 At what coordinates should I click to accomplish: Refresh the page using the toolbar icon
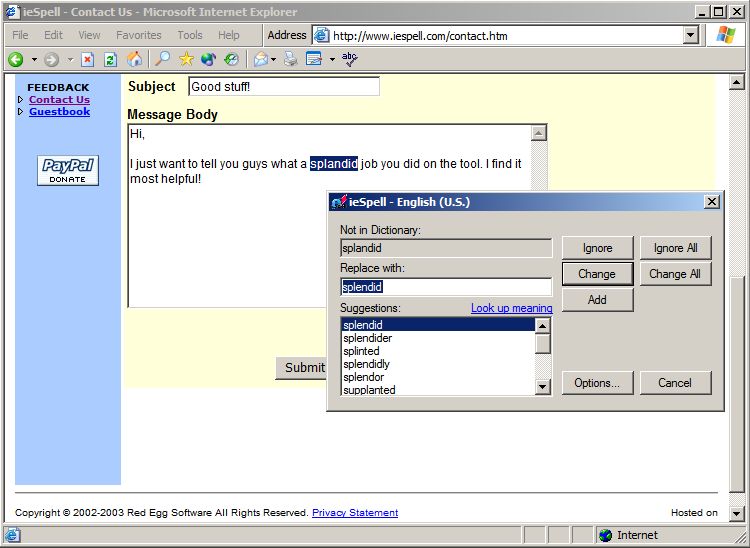110,59
